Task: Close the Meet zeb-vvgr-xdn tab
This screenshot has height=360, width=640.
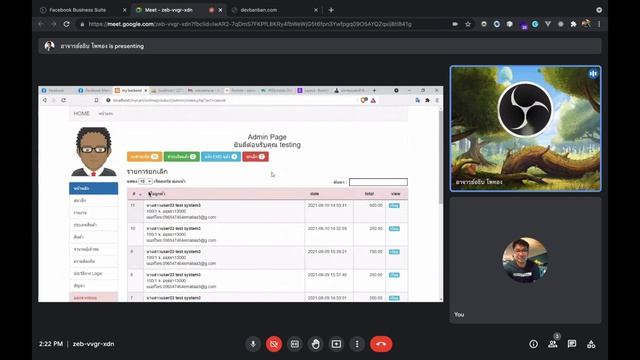Action: (220, 10)
